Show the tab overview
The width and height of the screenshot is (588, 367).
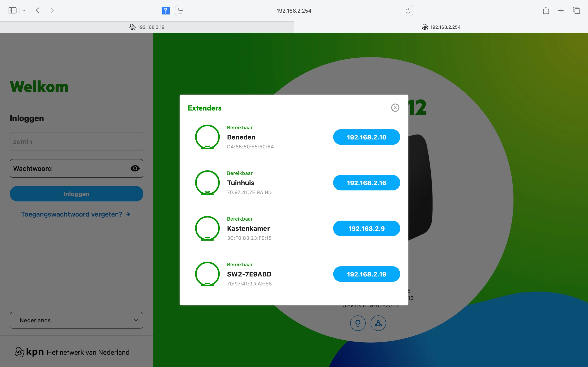pos(576,10)
